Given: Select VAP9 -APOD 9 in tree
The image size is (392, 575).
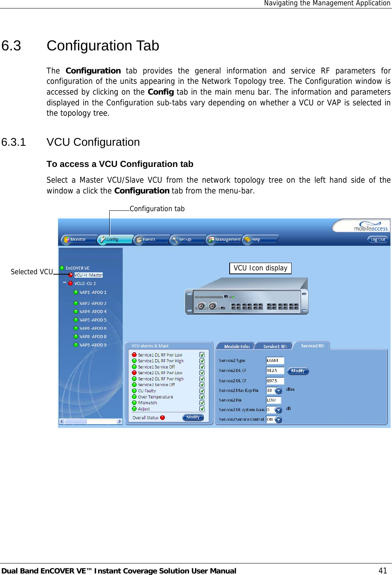Looking at the screenshot, I should (x=93, y=345).
